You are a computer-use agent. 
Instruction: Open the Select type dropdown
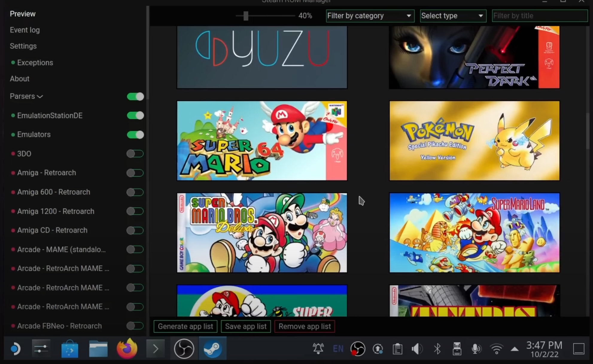pos(453,16)
